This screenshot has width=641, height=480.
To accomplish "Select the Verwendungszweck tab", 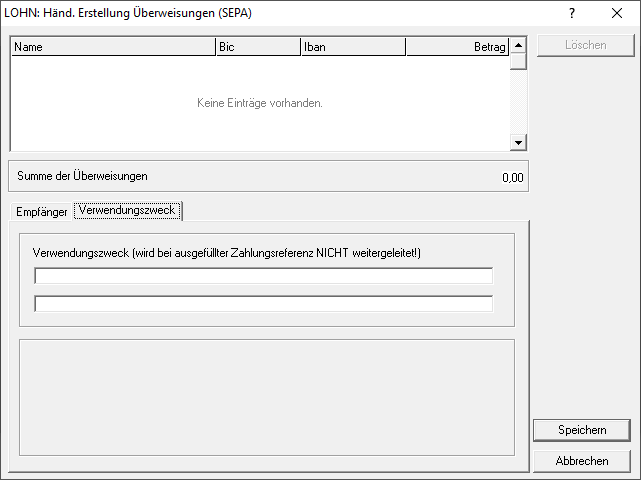I will pyautogui.click(x=127, y=211).
